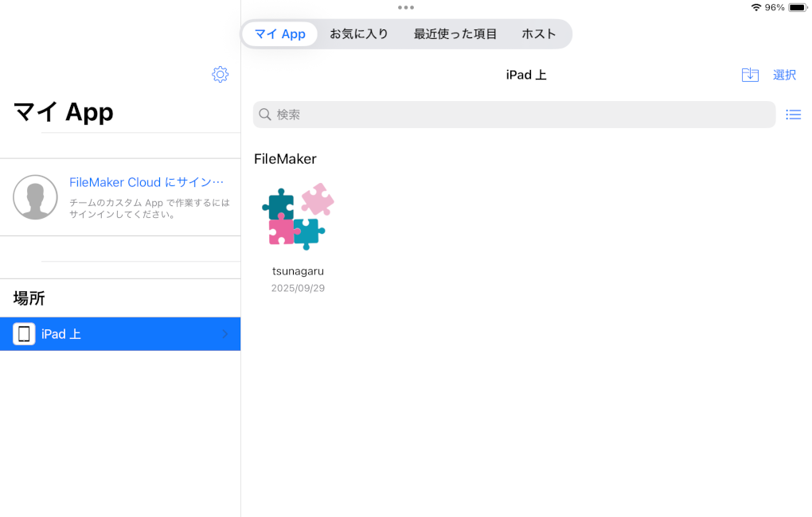Focus the 検索 search field
This screenshot has width=812, height=517.
point(517,115)
